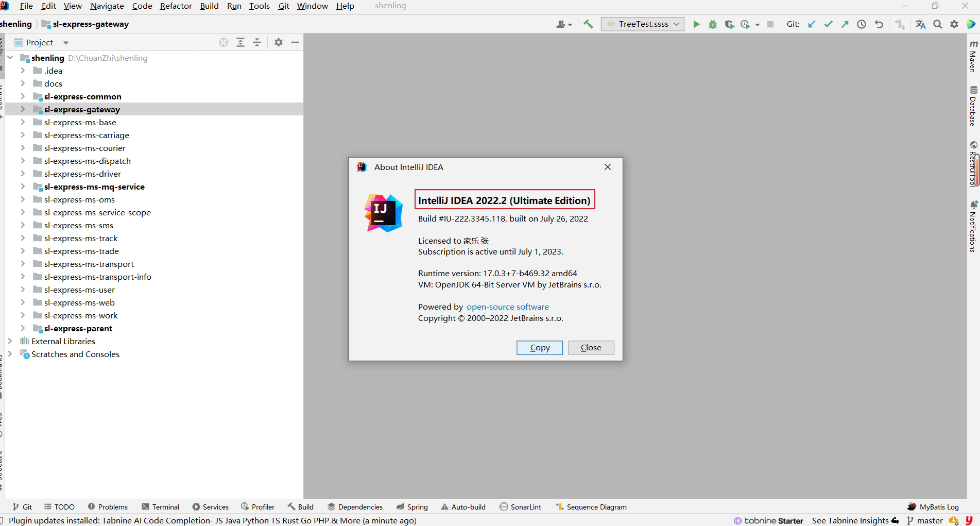
Task: Open the Help menu
Action: pos(345,6)
